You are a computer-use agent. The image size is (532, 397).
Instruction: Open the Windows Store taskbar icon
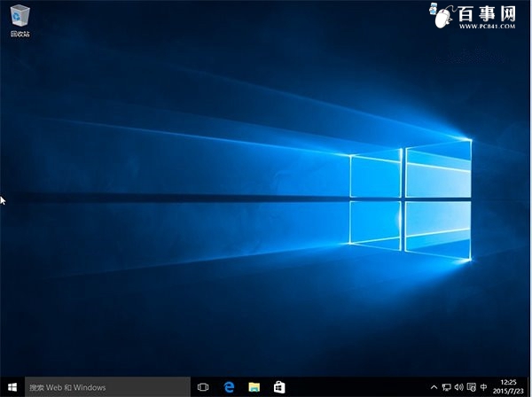click(x=279, y=387)
